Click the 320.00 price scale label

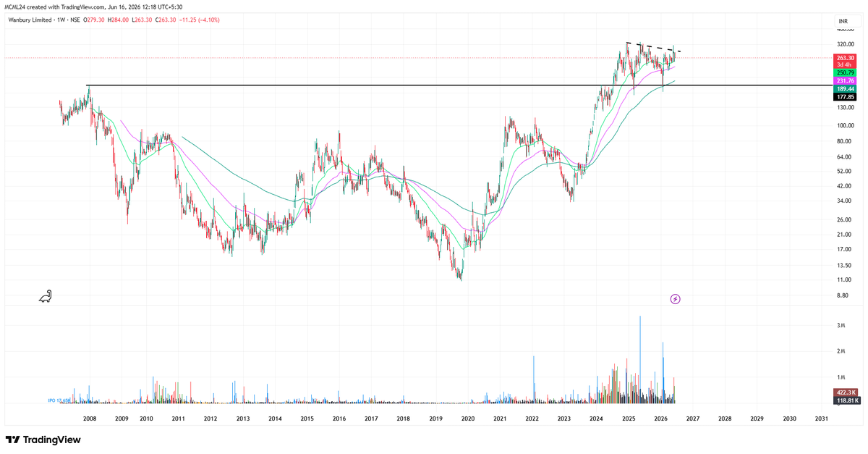(x=845, y=44)
